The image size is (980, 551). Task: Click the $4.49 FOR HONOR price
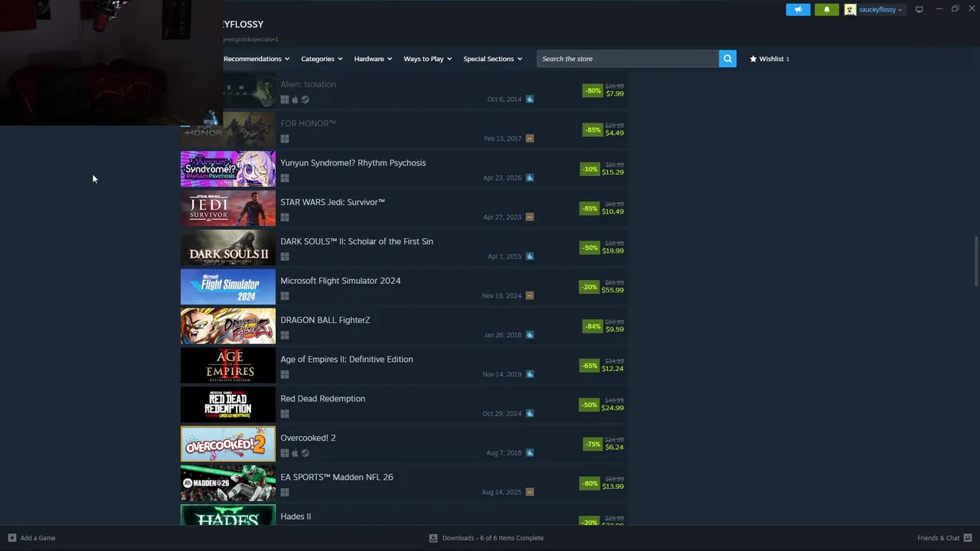[x=614, y=133]
